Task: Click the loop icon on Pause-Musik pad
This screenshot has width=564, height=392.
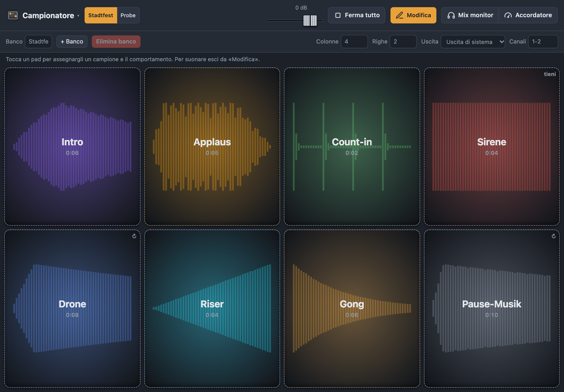Action: (x=554, y=236)
